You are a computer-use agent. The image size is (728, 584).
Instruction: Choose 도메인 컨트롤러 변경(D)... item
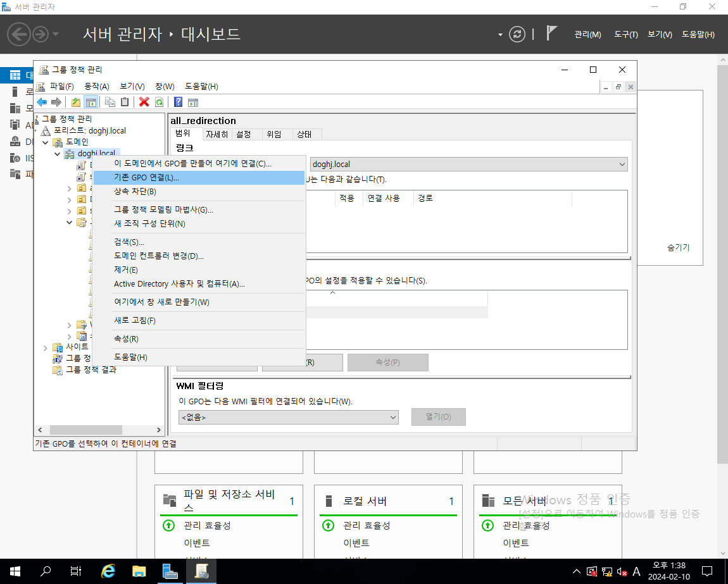click(199, 256)
